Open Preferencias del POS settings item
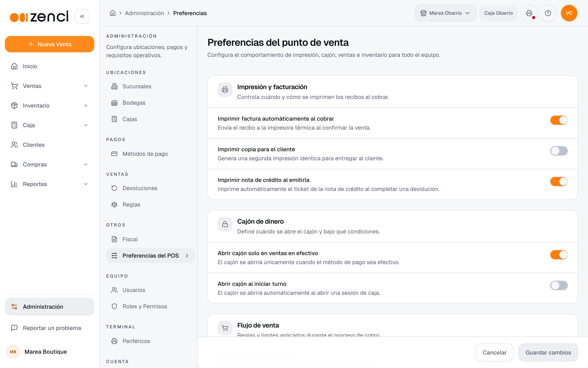This screenshot has height=368, width=588. (x=150, y=256)
